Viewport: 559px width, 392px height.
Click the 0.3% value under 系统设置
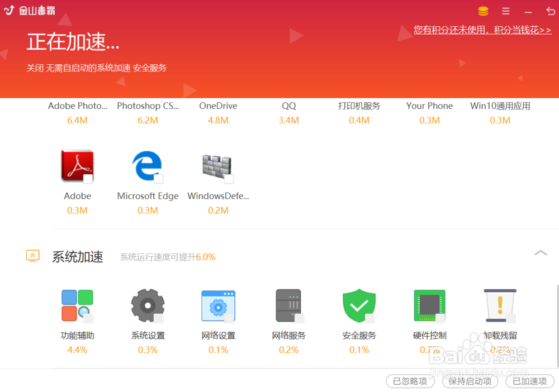click(x=148, y=350)
